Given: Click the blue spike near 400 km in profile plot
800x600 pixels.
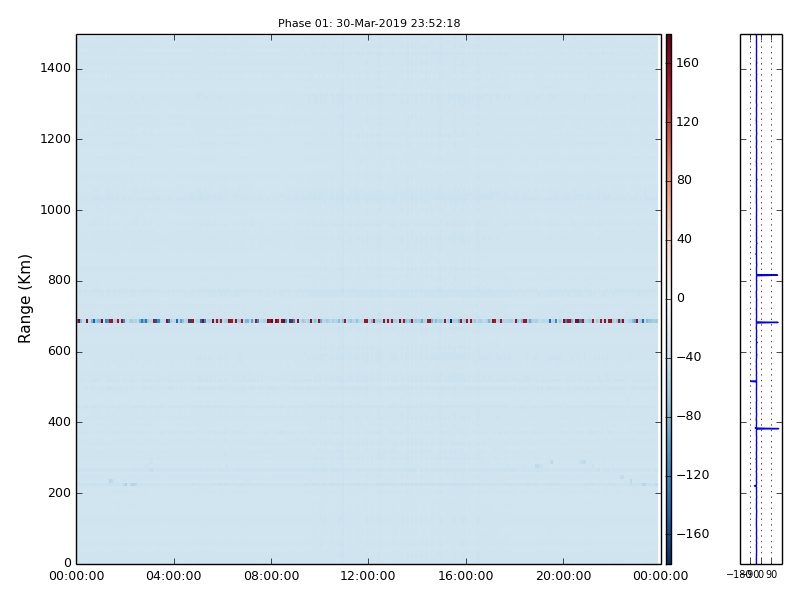Looking at the screenshot, I should click(767, 429).
